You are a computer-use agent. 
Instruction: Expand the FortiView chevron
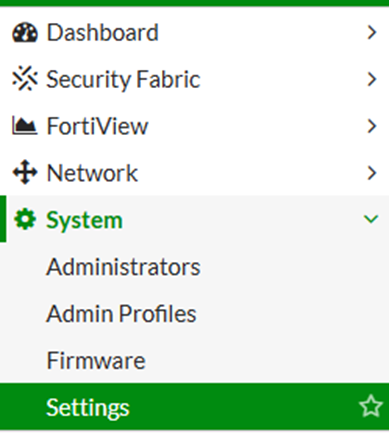(x=371, y=126)
